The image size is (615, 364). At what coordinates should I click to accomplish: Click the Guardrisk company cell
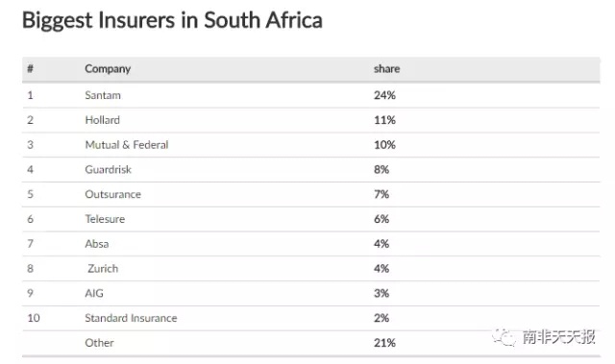pos(109,170)
